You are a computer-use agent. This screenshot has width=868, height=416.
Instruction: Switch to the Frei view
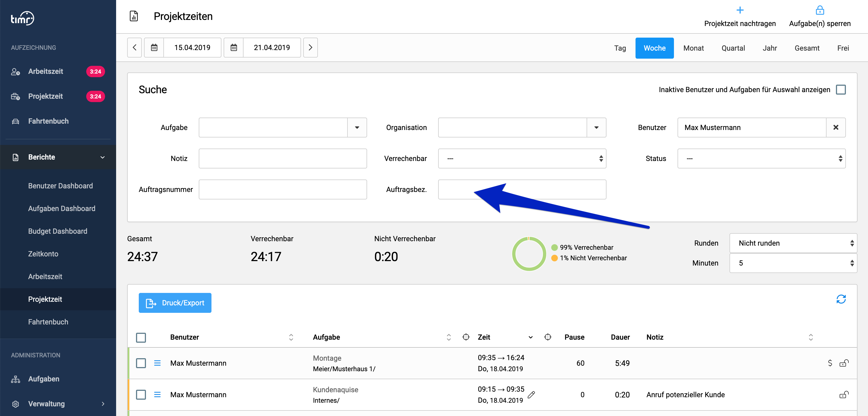[843, 48]
